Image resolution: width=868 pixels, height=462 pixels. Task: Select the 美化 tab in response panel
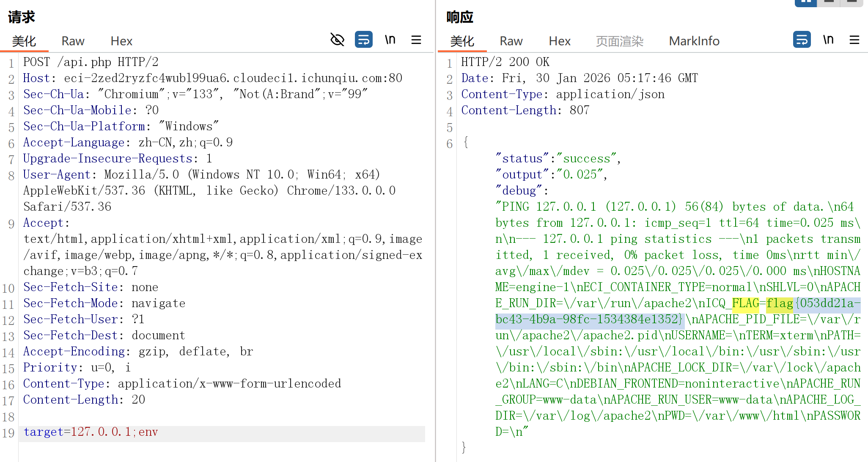click(x=462, y=41)
